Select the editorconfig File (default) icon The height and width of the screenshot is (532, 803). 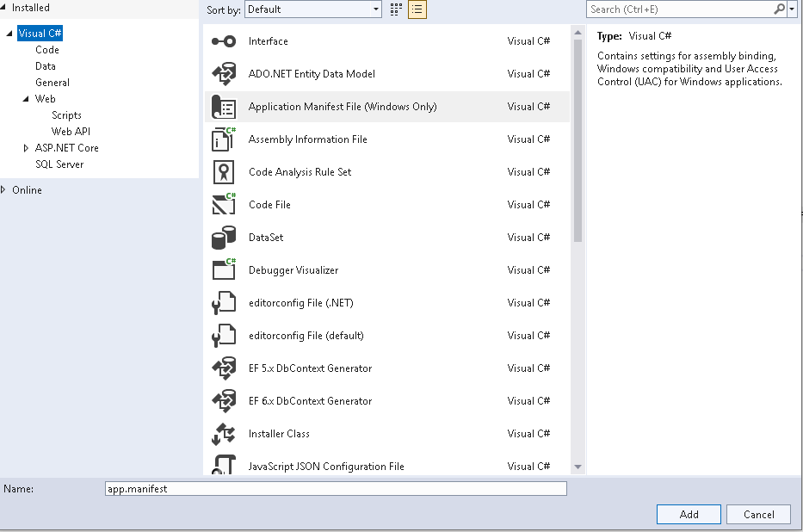tap(224, 336)
